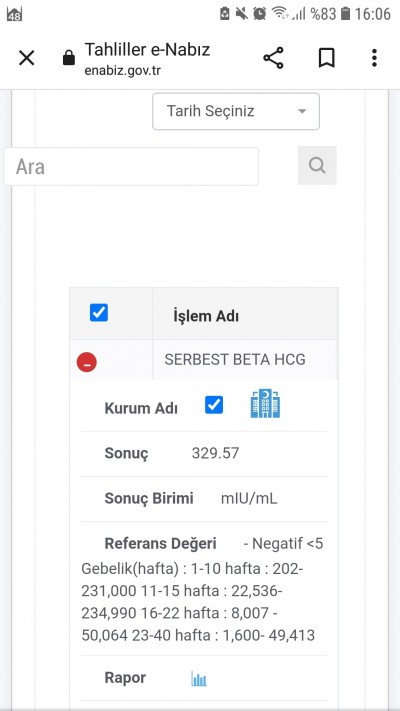Click the Tarih Seçiniz dropdown arrow
This screenshot has width=400, height=711.
(x=302, y=112)
